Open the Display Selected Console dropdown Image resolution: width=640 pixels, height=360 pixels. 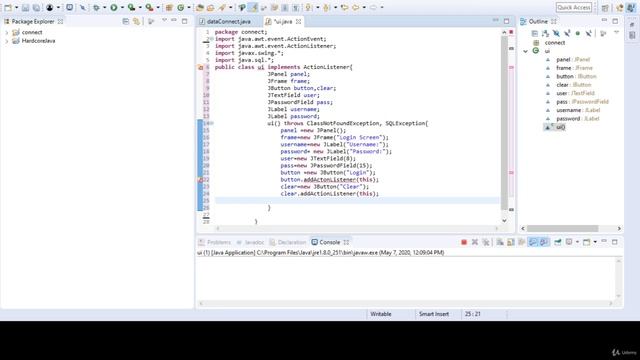tap(577, 242)
